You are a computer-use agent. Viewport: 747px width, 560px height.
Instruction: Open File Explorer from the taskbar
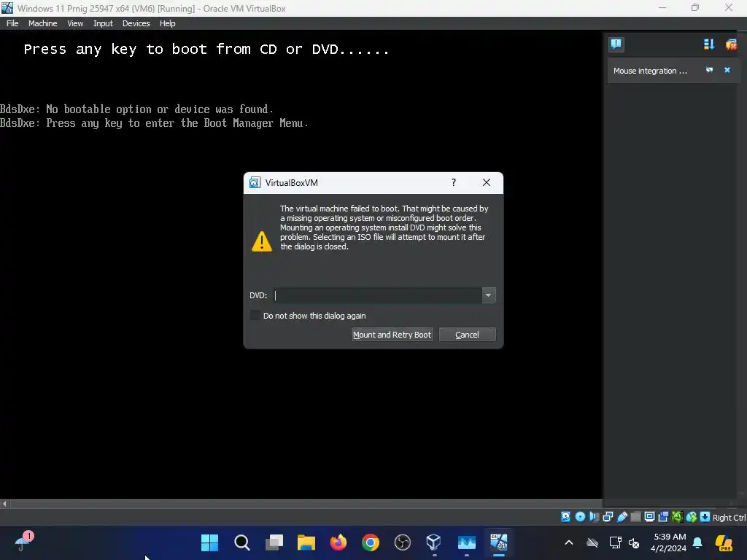(306, 542)
